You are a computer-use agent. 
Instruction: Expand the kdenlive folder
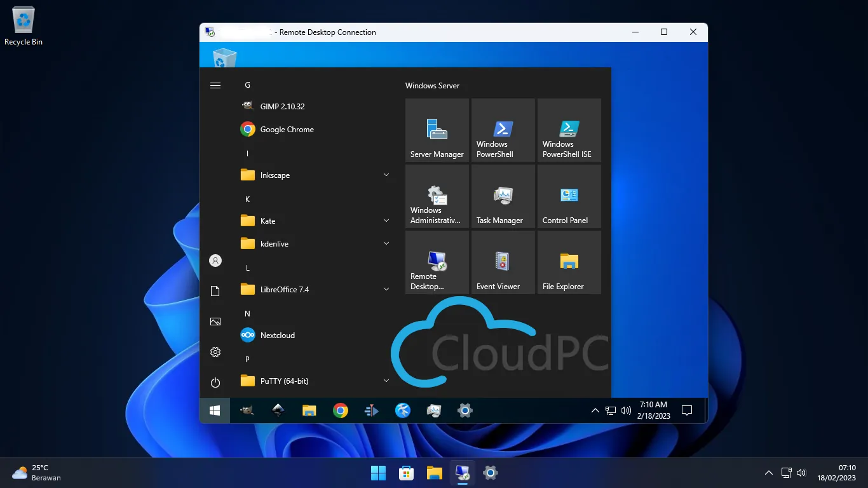click(x=315, y=244)
